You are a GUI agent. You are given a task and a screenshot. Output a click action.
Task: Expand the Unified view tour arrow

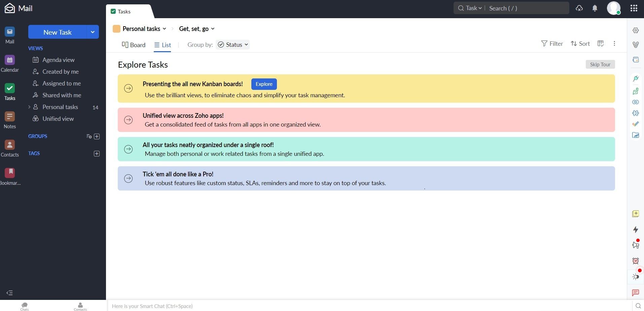128,120
